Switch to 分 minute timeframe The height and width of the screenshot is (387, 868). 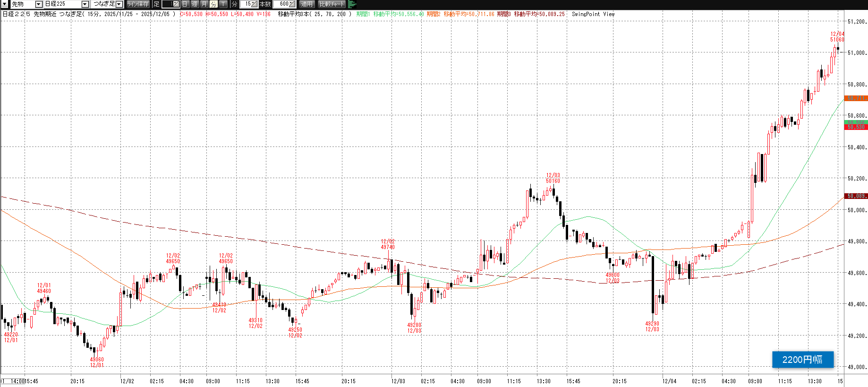point(213,4)
